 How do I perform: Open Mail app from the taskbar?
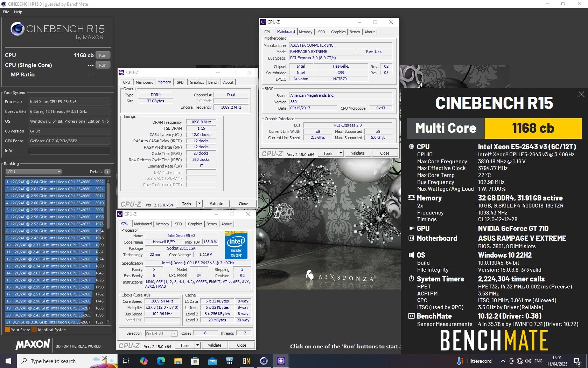212,361
